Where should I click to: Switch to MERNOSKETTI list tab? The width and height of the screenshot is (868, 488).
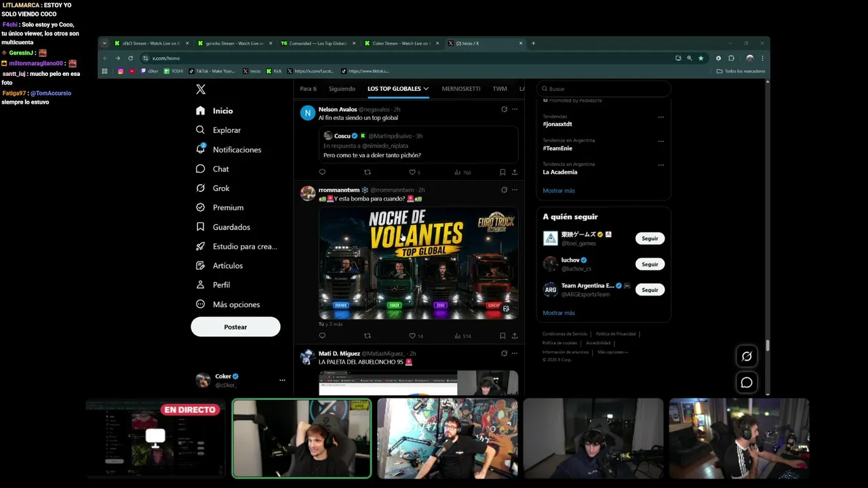461,89
